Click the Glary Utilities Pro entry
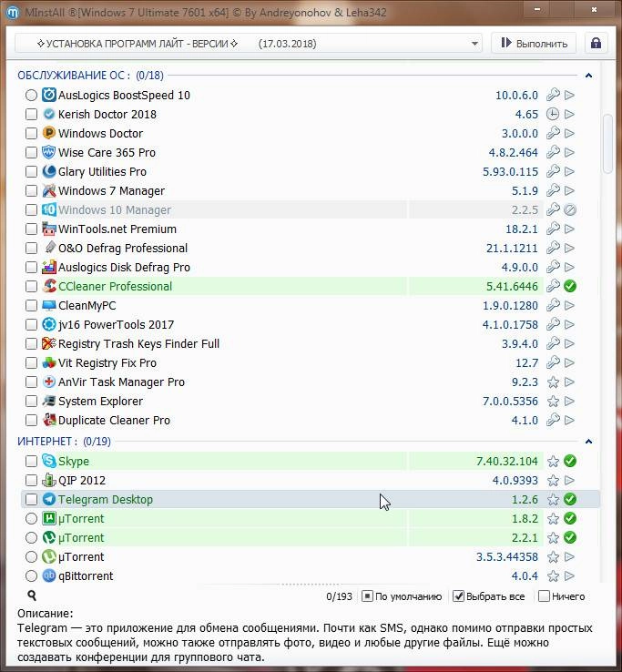This screenshot has height=672, width=622. (102, 171)
